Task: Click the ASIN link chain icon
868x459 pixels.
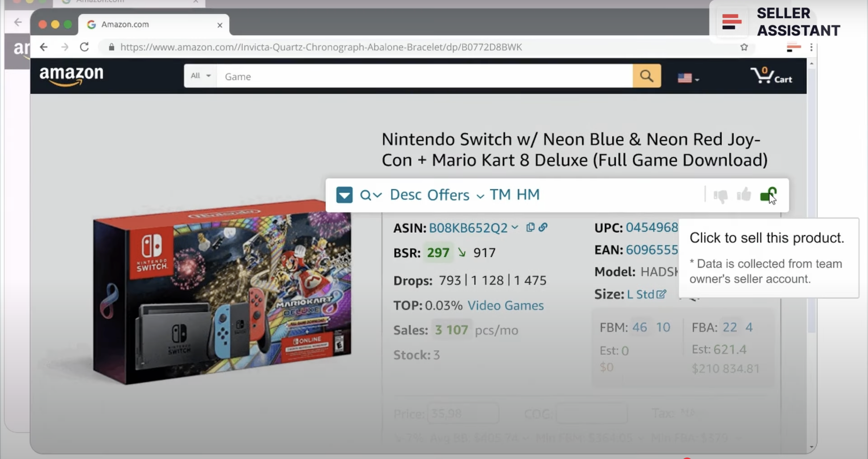Action: pyautogui.click(x=542, y=227)
